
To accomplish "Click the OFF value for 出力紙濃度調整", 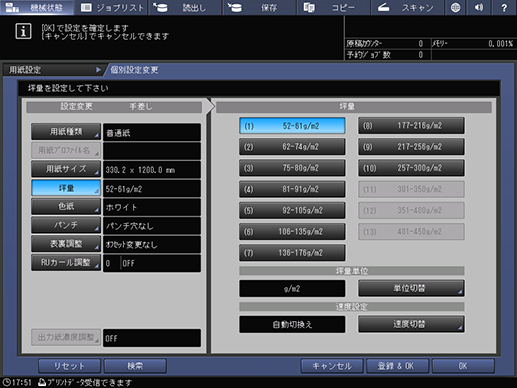I will coord(152,338).
